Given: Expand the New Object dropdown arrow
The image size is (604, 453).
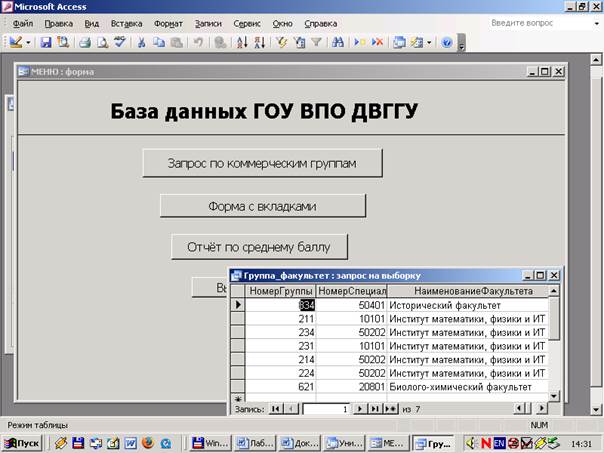Looking at the screenshot, I should click(429, 42).
